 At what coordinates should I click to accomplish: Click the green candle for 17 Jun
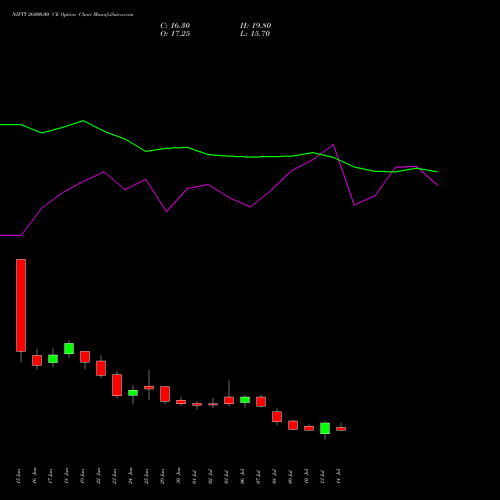click(53, 359)
